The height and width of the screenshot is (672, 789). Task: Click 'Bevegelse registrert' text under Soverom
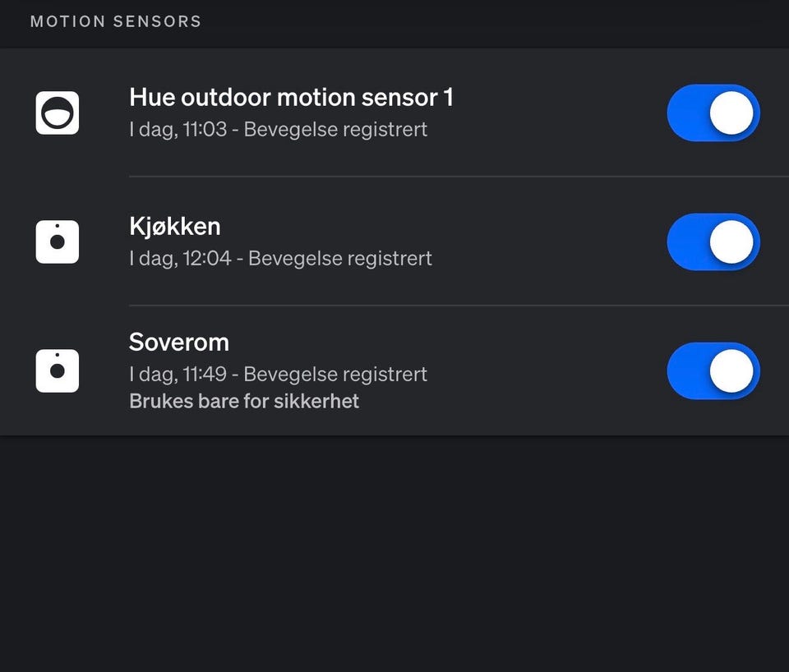click(335, 375)
